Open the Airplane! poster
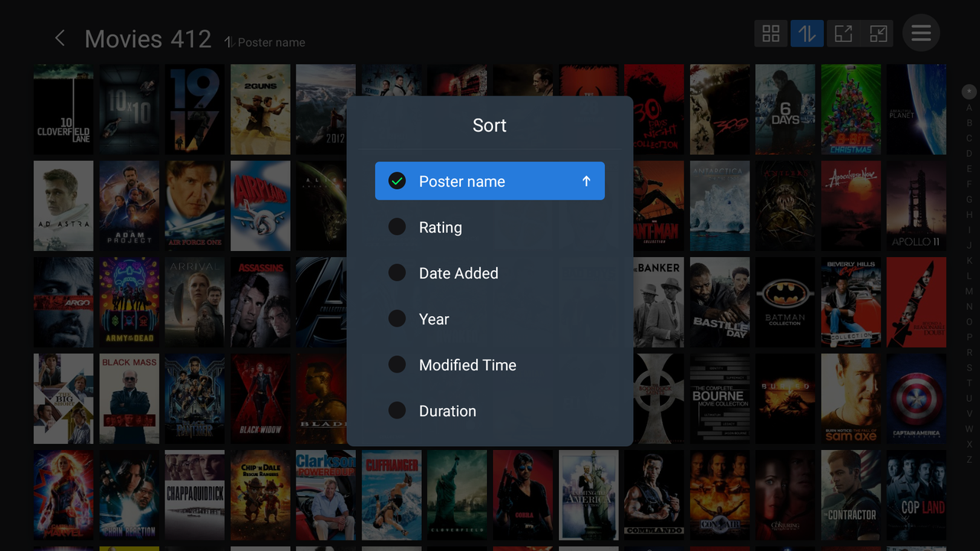Screen dimensions: 980x551 pos(260,206)
